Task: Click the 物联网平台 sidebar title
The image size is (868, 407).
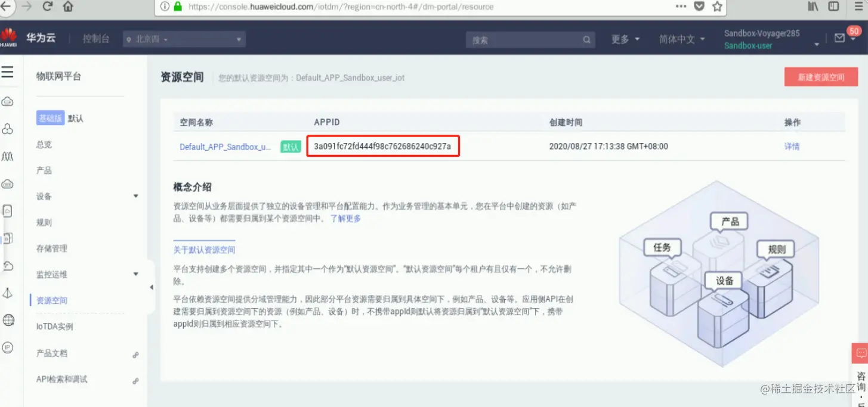Action: (58, 76)
